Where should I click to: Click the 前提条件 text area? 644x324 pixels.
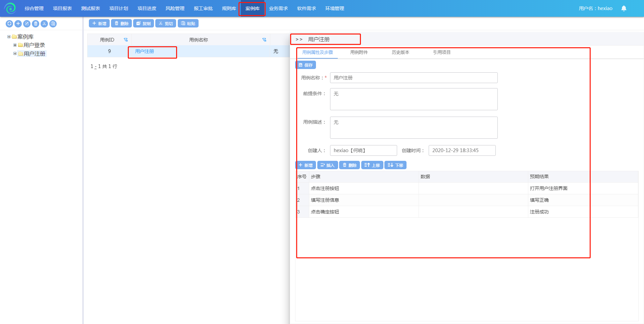414,99
